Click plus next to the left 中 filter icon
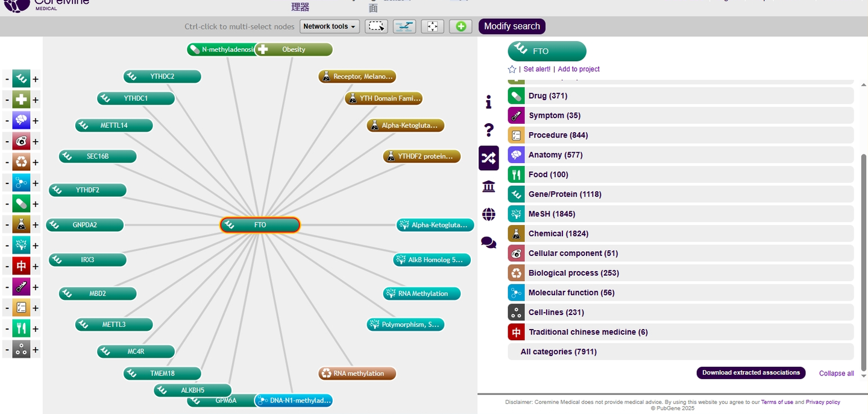The width and height of the screenshot is (868, 414). click(36, 266)
